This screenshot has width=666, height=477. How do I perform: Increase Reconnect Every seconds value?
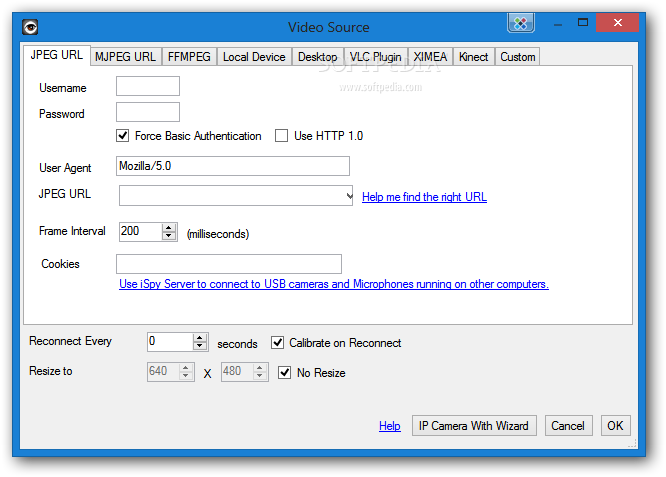(200, 338)
